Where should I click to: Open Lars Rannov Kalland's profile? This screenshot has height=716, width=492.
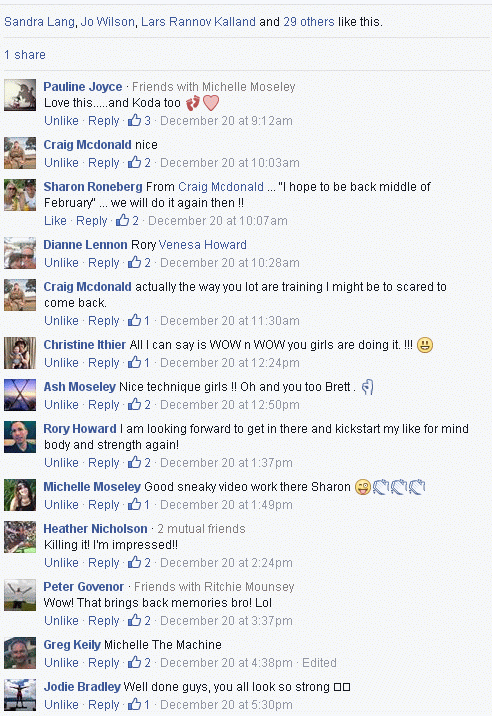click(198, 21)
